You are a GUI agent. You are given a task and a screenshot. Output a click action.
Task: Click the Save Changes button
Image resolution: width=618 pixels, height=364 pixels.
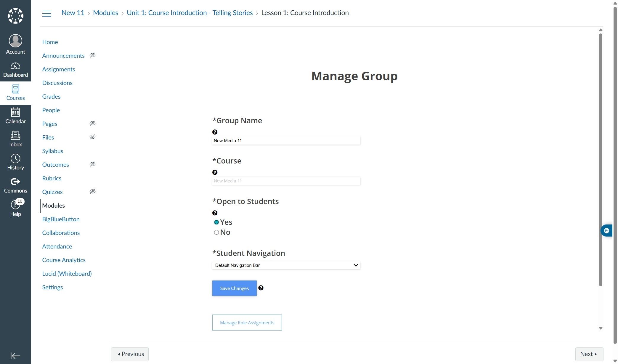click(234, 288)
